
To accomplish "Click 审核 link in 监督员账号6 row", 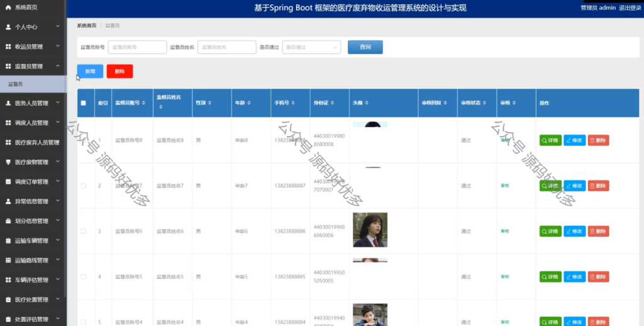I will pos(505,232).
